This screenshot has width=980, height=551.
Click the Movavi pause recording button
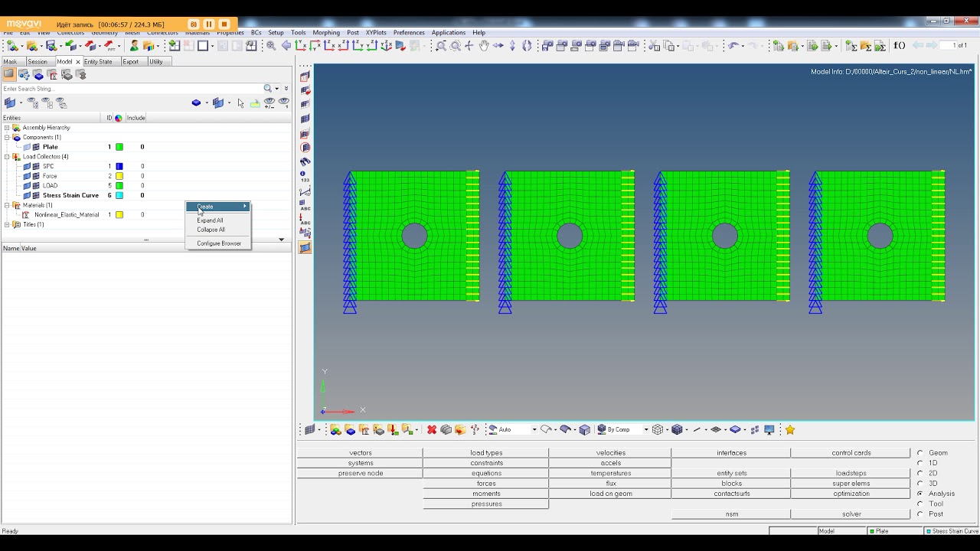click(x=209, y=24)
